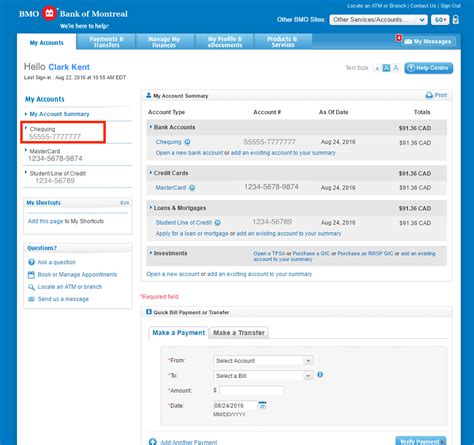Click the Locate an ATM magnifier icon

31,287
